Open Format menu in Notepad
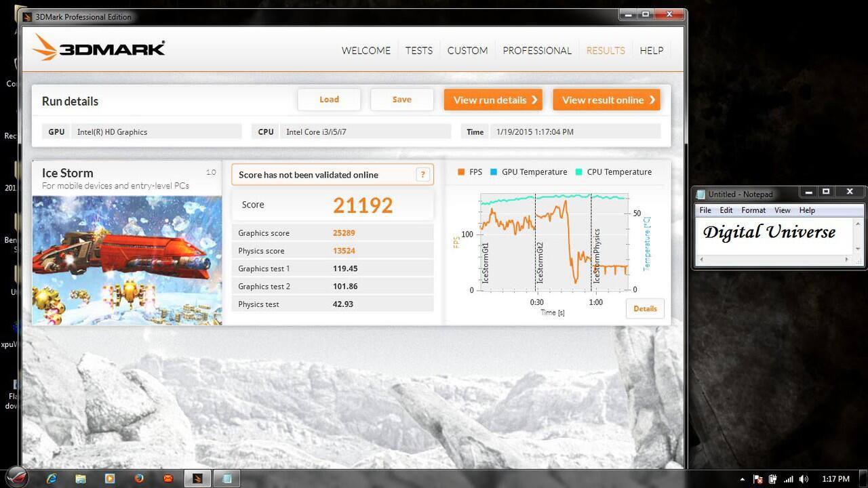Viewport: 868px width, 488px height. 753,210
